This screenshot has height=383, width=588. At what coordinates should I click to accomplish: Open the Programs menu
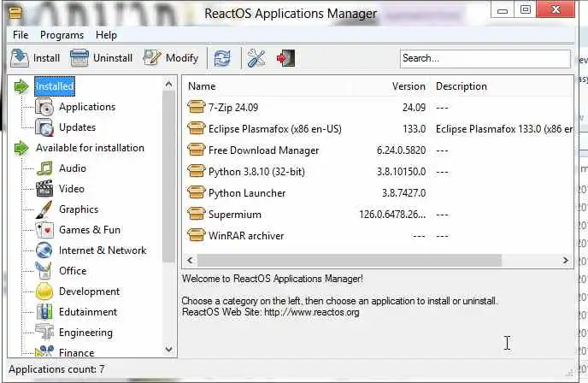click(x=62, y=35)
